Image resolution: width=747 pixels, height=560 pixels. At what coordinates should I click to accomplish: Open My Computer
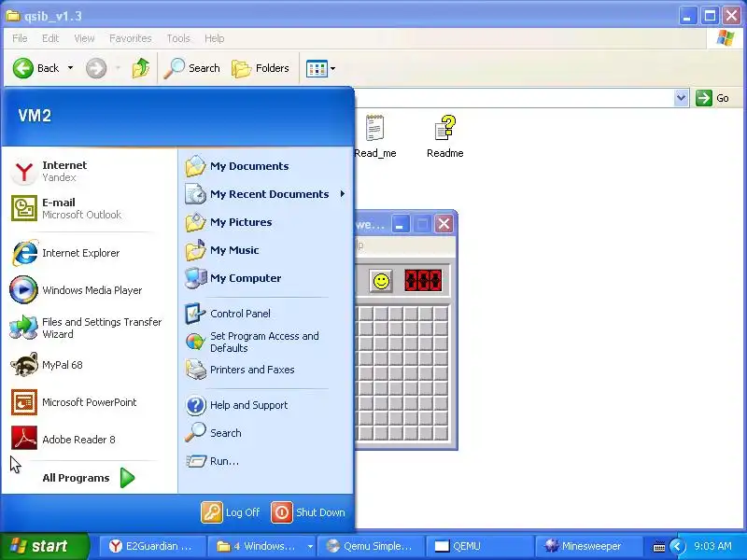(265, 278)
